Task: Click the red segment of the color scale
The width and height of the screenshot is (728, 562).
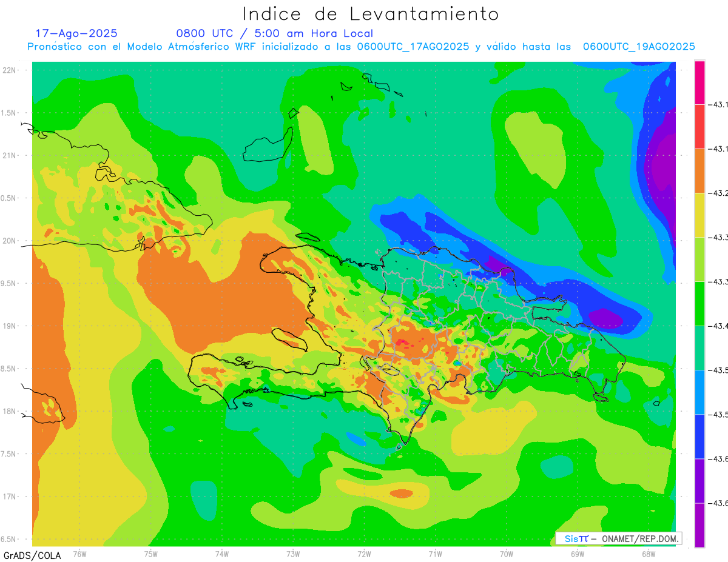Action: click(x=699, y=127)
